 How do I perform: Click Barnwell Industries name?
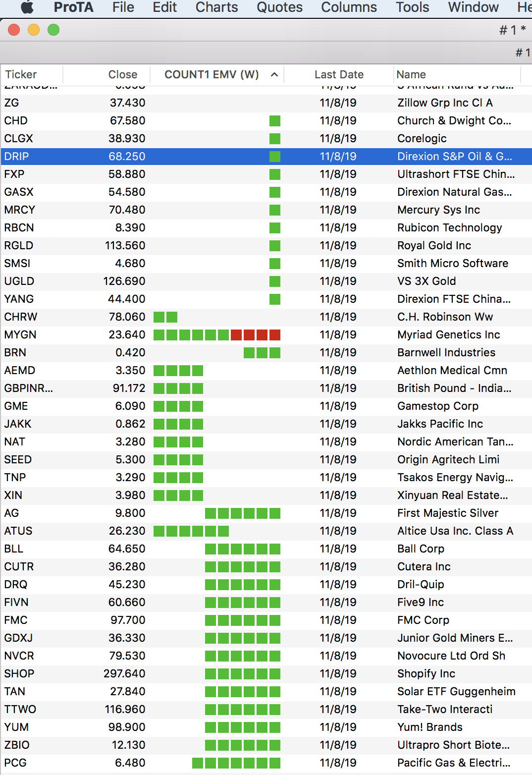(446, 353)
